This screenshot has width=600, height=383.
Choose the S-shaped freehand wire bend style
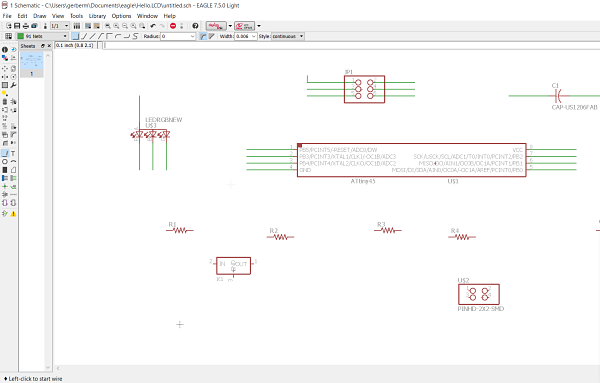[x=135, y=36]
